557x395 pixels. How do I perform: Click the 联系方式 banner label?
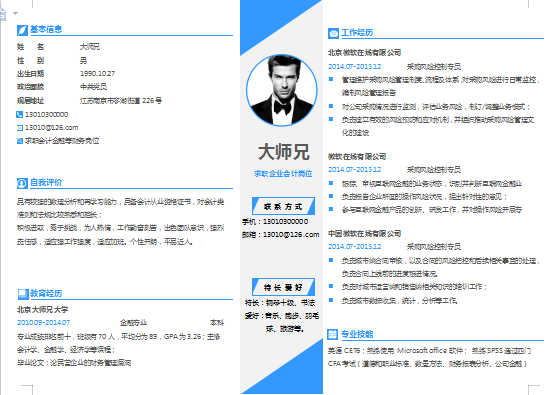point(283,206)
